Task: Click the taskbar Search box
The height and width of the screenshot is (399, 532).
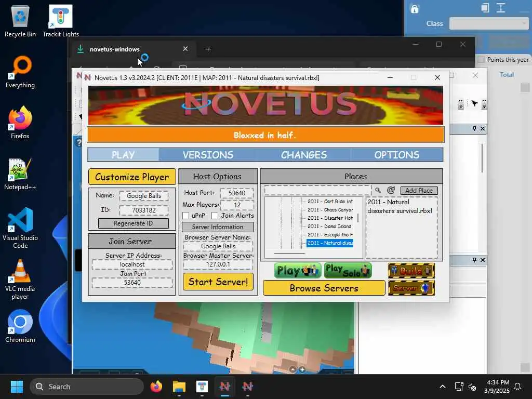Action: [87, 387]
